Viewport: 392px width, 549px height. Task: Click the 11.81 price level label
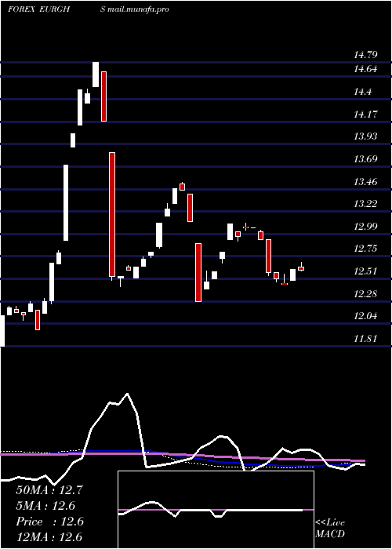point(365,339)
